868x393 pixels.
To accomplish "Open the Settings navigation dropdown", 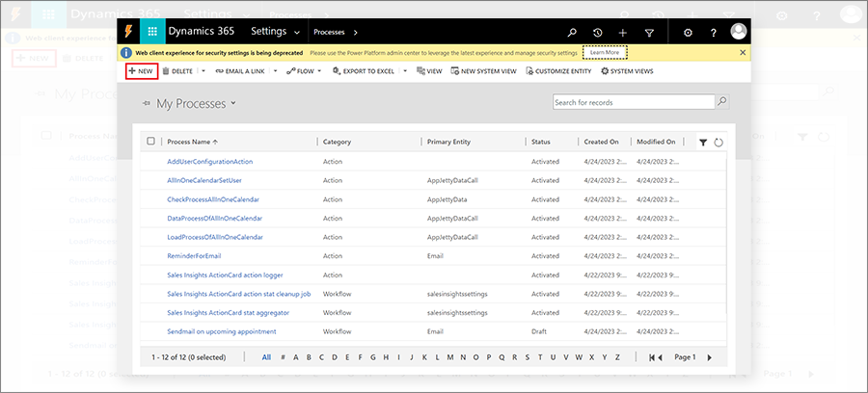I will point(276,32).
